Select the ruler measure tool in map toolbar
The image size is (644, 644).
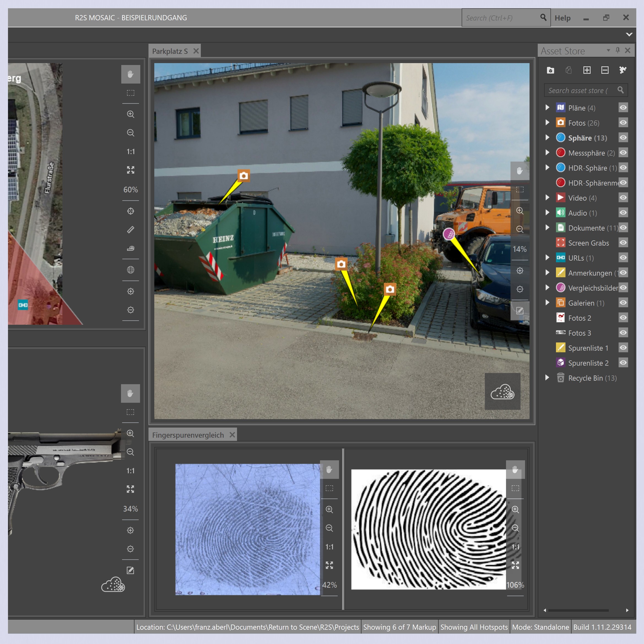tap(130, 230)
